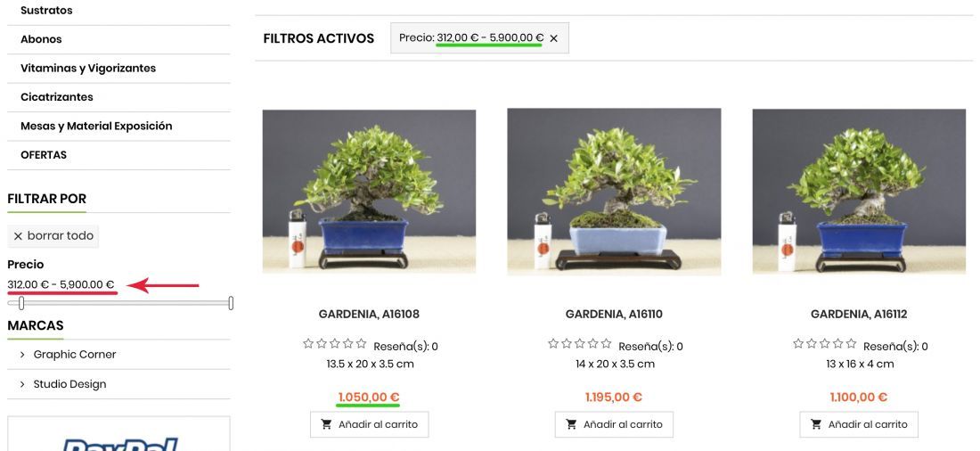Open the GARDENIA, A16112 product title link
Image resolution: width=980 pixels, height=451 pixels.
[859, 314]
